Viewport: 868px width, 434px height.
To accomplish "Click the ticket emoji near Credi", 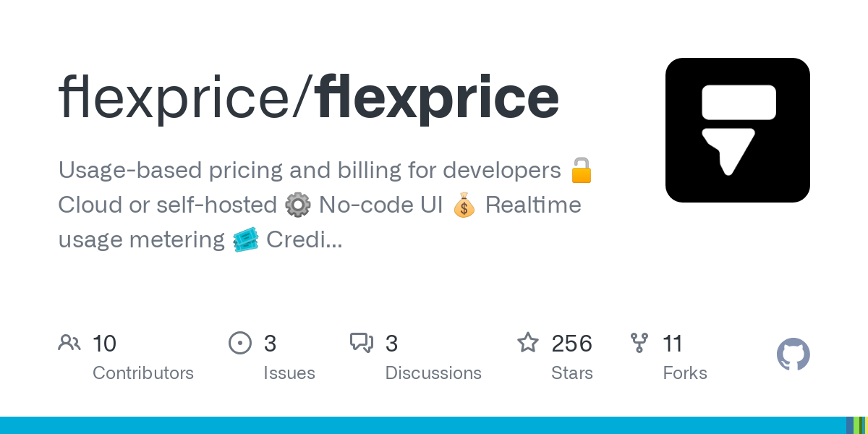I will 246,239.
